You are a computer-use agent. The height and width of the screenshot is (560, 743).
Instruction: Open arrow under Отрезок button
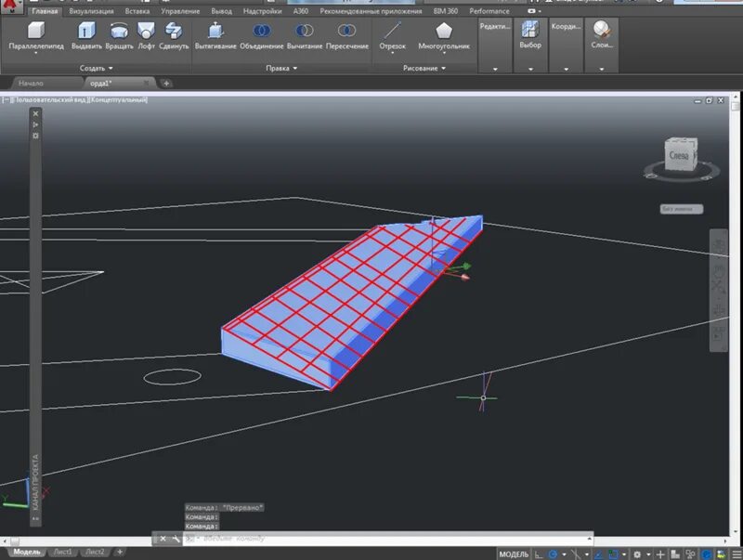click(392, 53)
